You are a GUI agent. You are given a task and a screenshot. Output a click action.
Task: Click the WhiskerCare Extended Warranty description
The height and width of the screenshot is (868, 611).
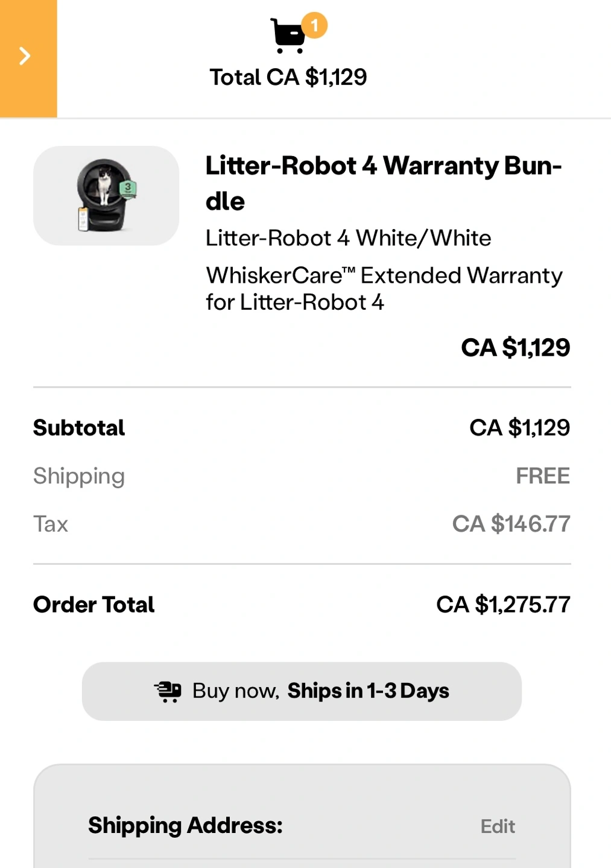384,288
